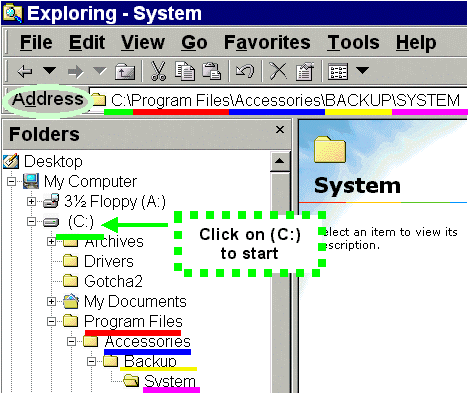Open the Views dropdown arrow
469x396 pixels.
coord(362,70)
